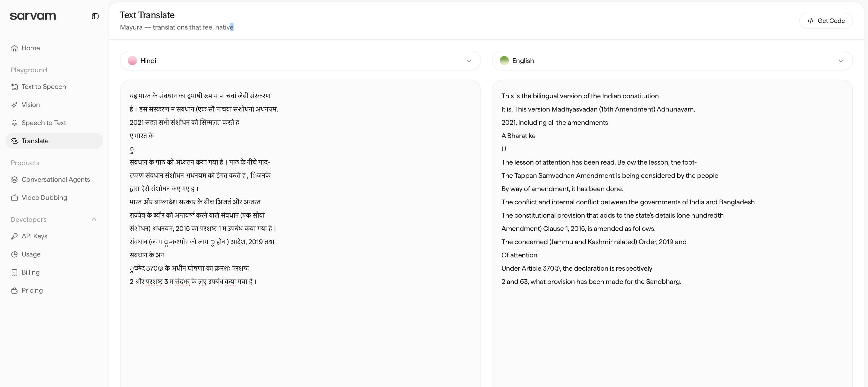Toggle the sidebar collapse icon

click(x=95, y=16)
